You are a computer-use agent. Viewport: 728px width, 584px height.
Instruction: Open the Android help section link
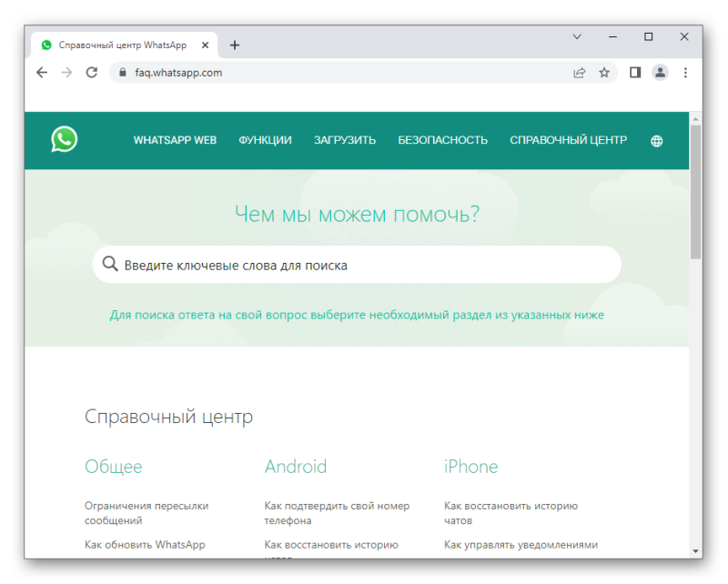point(296,467)
